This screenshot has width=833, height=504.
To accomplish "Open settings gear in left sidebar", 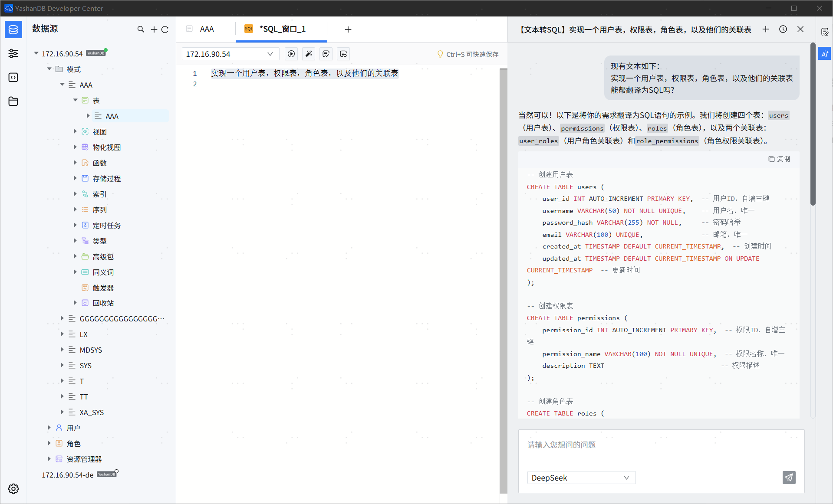I will 13,489.
